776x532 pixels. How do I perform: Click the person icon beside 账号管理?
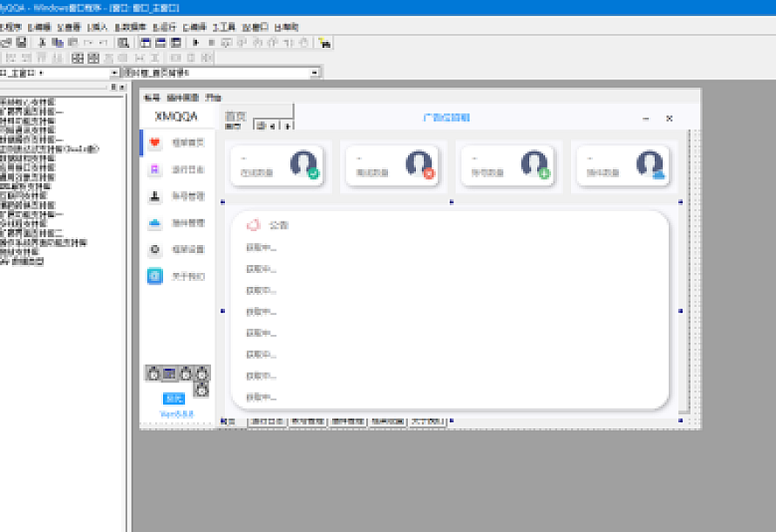[x=157, y=196]
